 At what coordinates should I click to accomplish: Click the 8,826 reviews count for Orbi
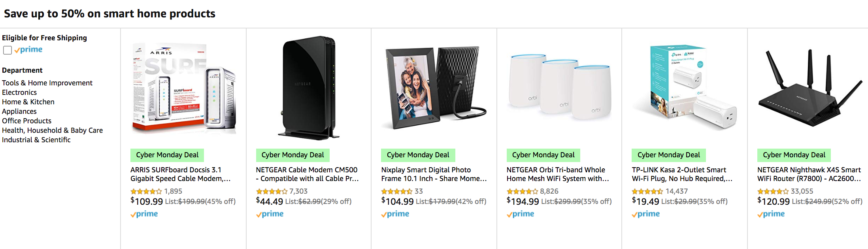pyautogui.click(x=549, y=191)
